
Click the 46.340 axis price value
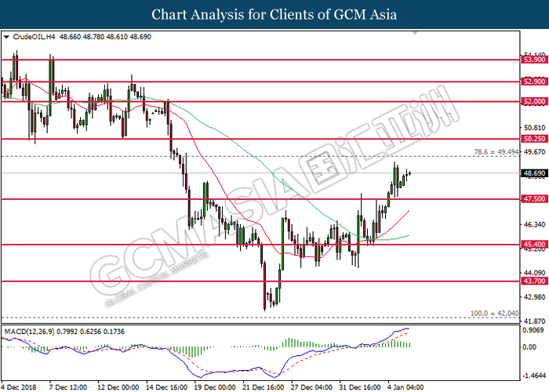tap(534, 224)
